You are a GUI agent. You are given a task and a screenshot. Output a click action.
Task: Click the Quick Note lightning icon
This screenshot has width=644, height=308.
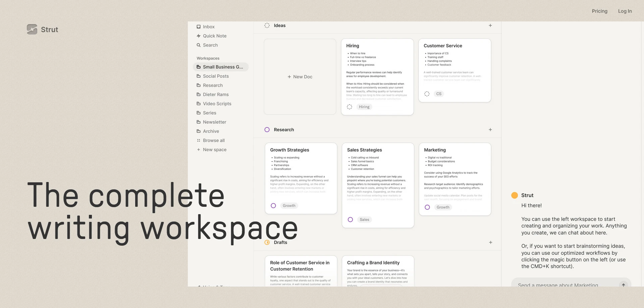[x=199, y=36]
